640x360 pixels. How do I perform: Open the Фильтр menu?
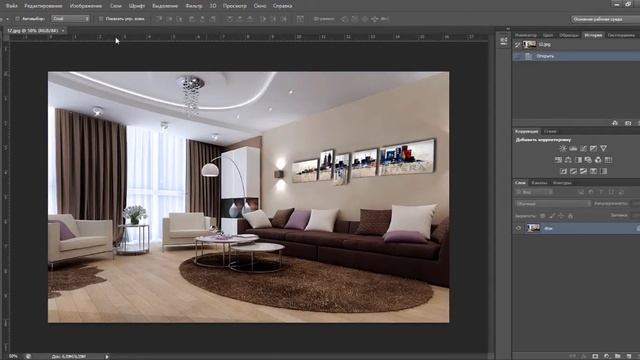[x=194, y=6]
